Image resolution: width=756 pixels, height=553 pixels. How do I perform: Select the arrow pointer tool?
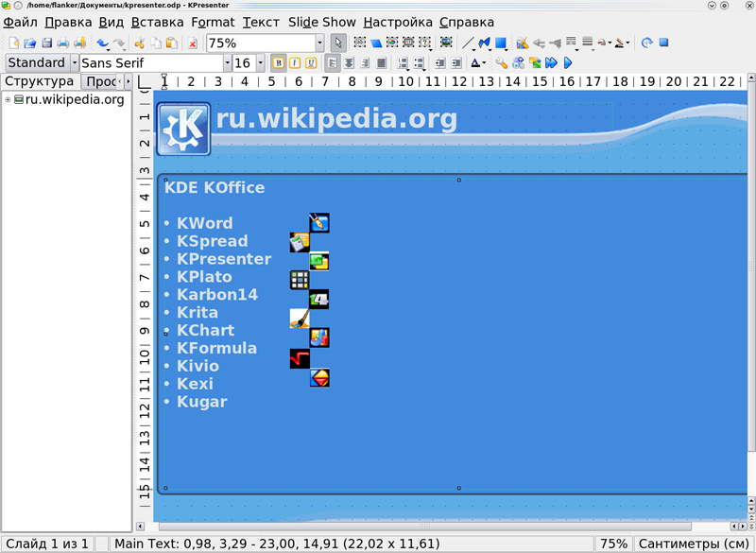[x=338, y=43]
